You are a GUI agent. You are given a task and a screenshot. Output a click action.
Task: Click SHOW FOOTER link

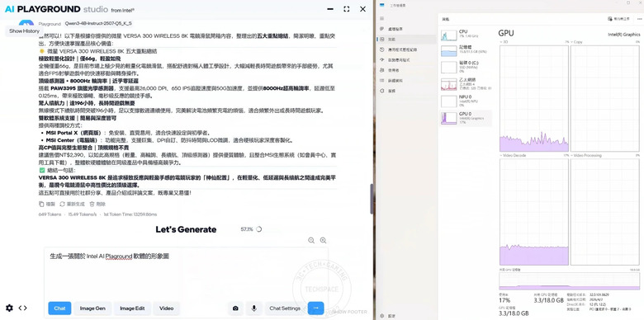coord(349,312)
